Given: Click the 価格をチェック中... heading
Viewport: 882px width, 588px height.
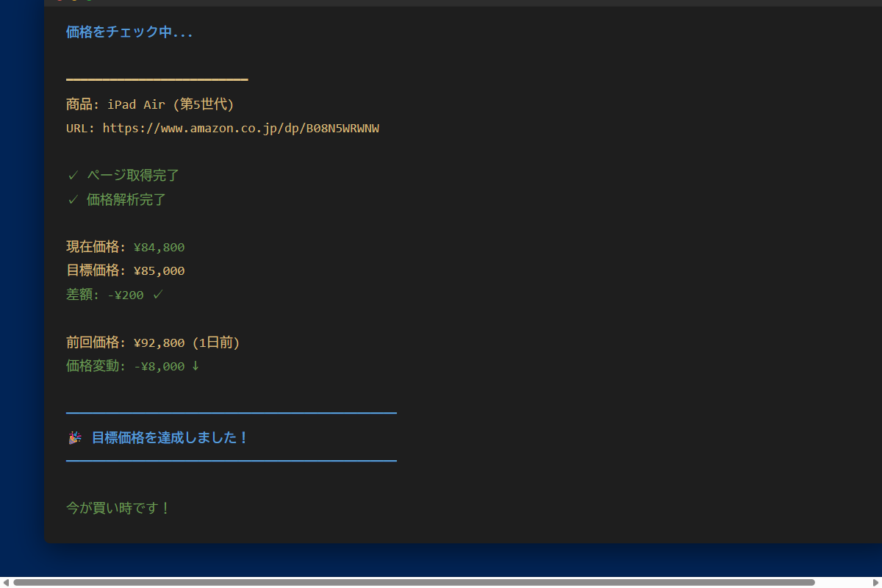Looking at the screenshot, I should (129, 32).
